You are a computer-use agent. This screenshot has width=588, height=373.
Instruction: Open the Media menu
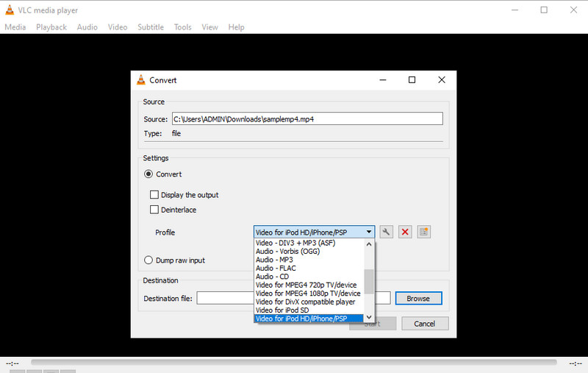[x=15, y=27]
